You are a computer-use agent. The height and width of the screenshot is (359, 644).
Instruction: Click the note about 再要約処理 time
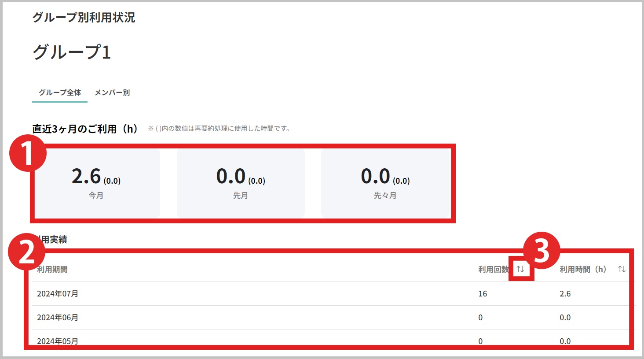[x=219, y=129]
